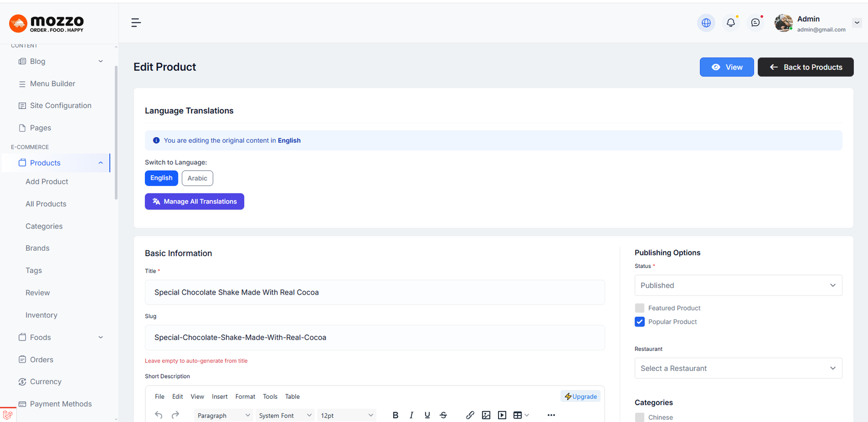Open the chat messages icon

coord(755,23)
